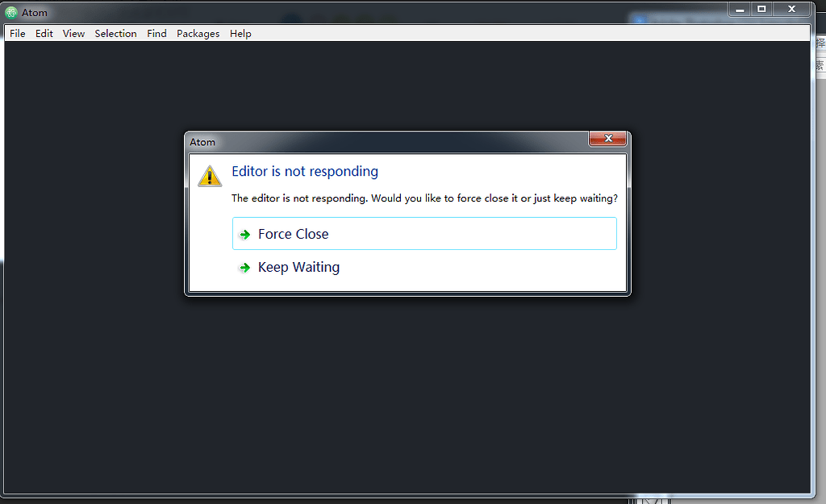
Task: Open the Packages menu
Action: click(198, 34)
